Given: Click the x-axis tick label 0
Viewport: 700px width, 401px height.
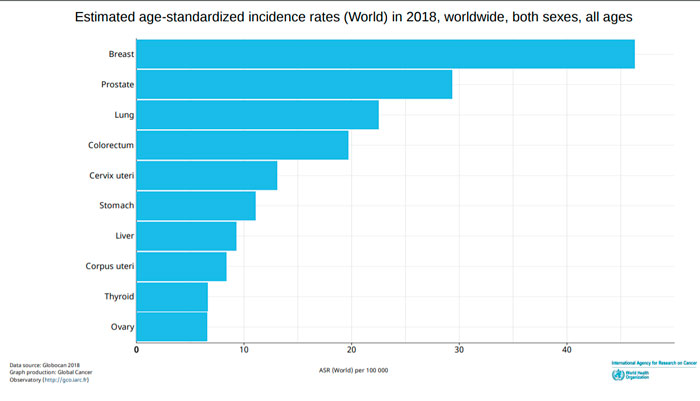Looking at the screenshot, I should pos(137,350).
